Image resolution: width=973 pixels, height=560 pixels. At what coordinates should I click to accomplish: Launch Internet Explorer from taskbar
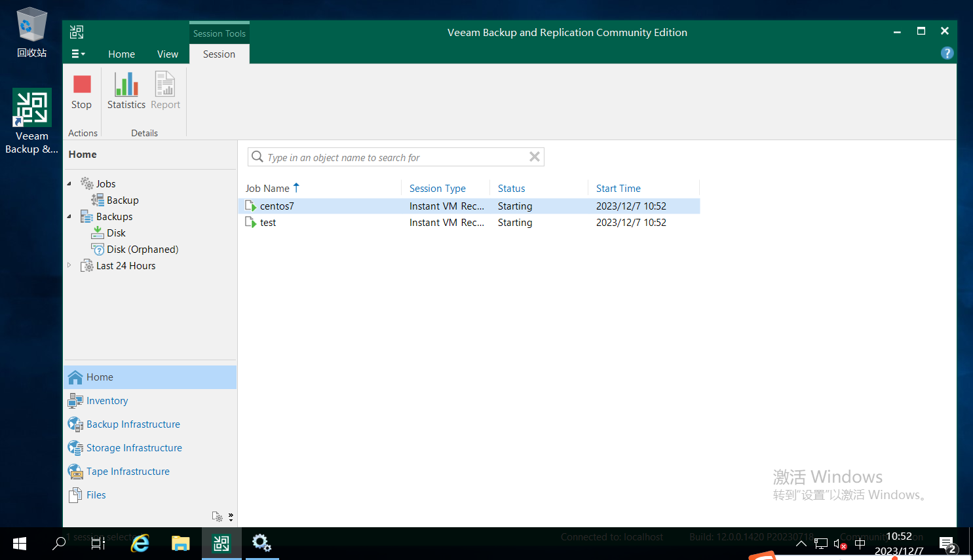(x=140, y=544)
